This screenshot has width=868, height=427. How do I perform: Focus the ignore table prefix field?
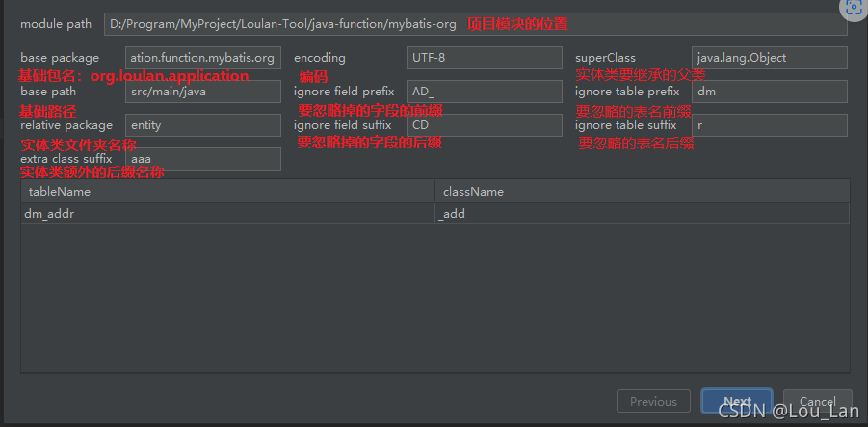click(769, 92)
